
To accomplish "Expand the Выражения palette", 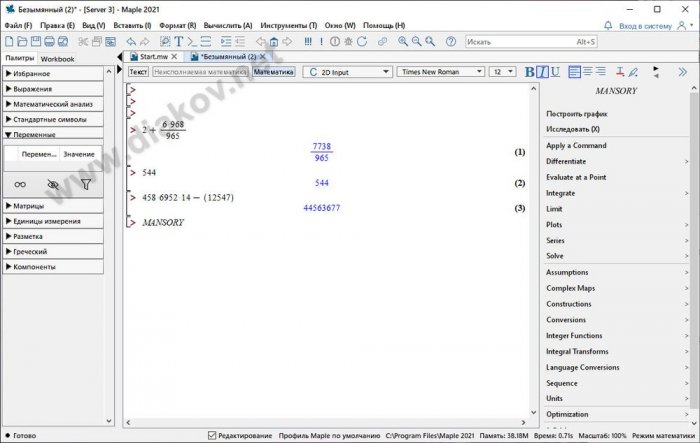I will pyautogui.click(x=53, y=89).
